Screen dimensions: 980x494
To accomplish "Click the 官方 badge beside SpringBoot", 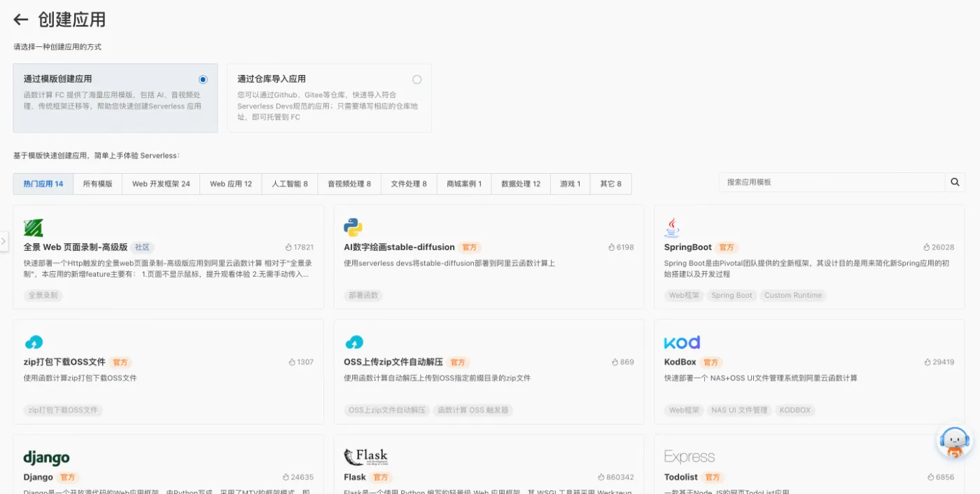I will (727, 247).
